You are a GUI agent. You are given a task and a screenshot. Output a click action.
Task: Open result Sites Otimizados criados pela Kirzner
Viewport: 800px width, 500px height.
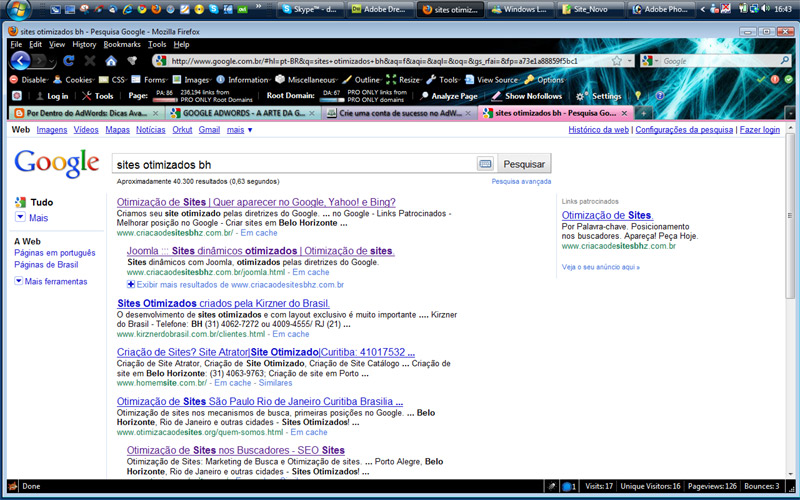point(223,303)
